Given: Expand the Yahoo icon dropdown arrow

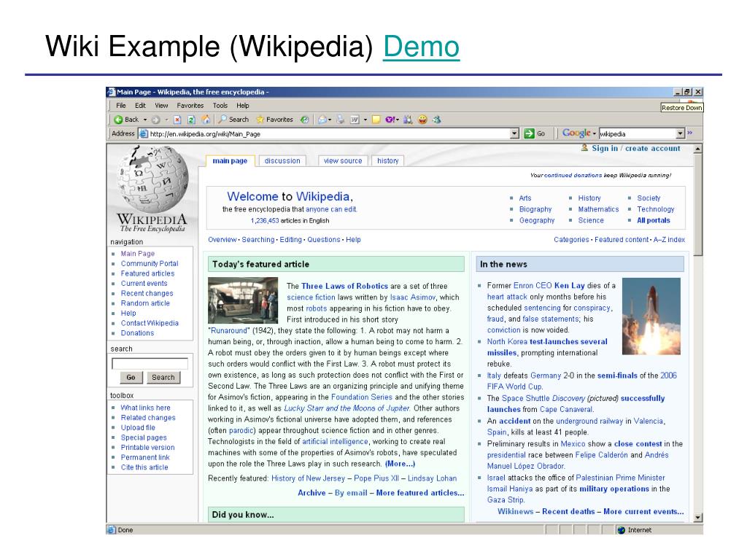Looking at the screenshot, I should (398, 120).
